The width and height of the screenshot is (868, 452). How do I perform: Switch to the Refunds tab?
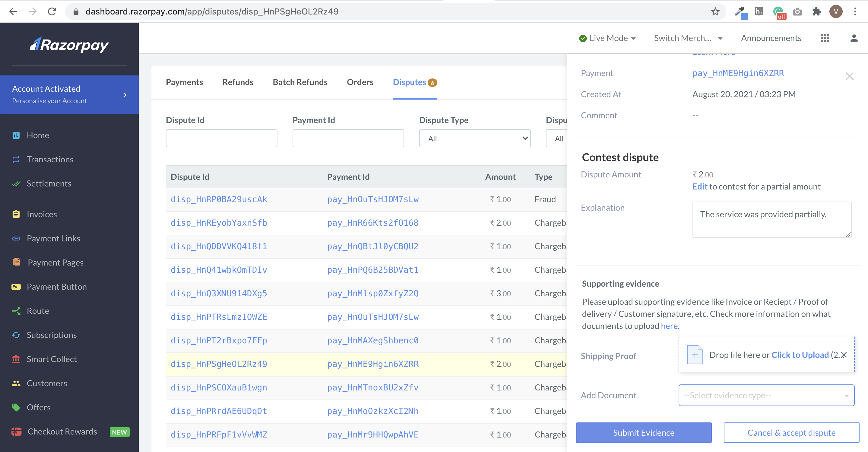pyautogui.click(x=238, y=82)
